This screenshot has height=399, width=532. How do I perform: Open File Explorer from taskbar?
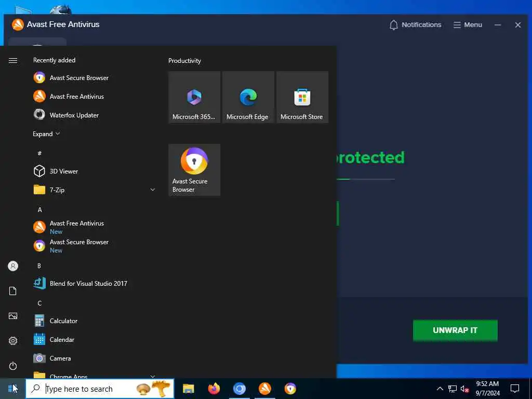(x=188, y=389)
